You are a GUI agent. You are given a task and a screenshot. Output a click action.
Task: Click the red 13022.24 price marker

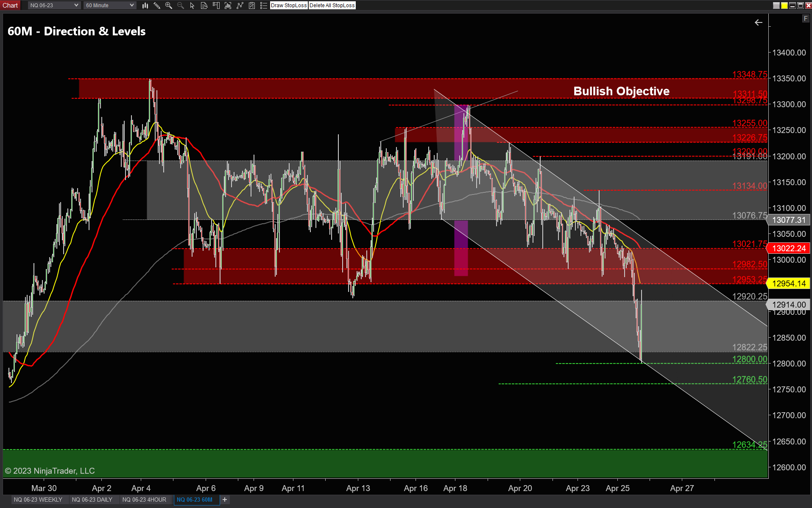(789, 249)
